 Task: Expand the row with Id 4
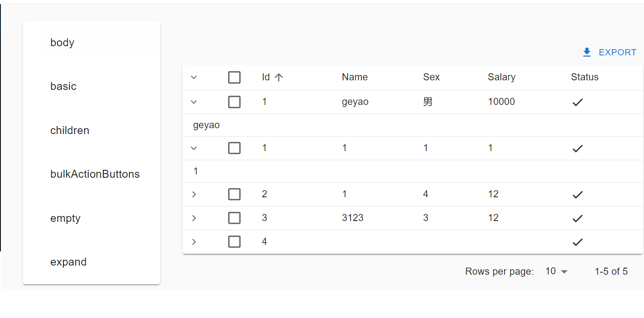tap(194, 242)
